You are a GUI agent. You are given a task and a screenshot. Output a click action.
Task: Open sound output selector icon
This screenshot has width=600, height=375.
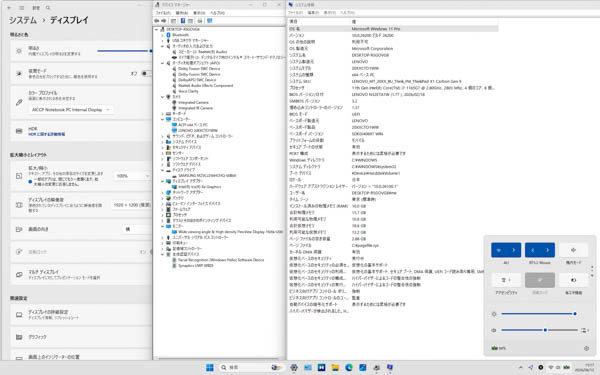(x=584, y=330)
